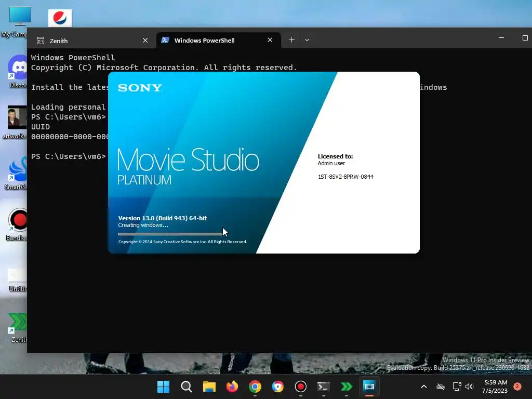Click the Copyright Microsoft Corporation line
The image size is (532, 399).
click(164, 68)
